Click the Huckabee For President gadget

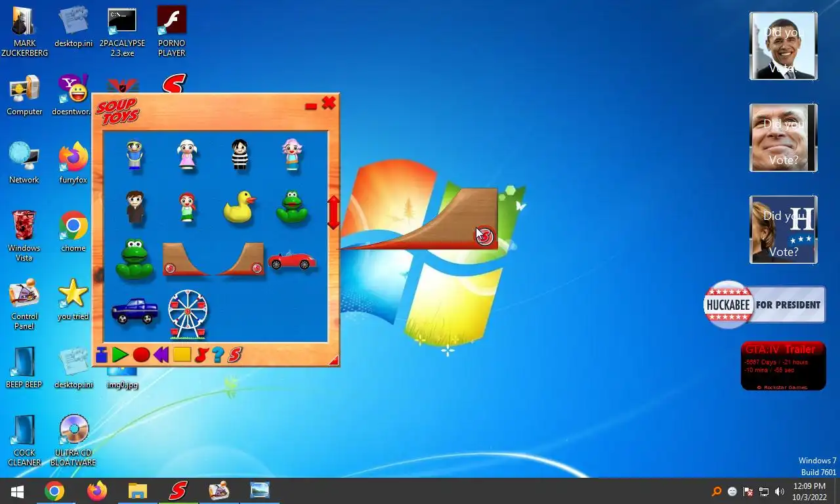coord(764,304)
